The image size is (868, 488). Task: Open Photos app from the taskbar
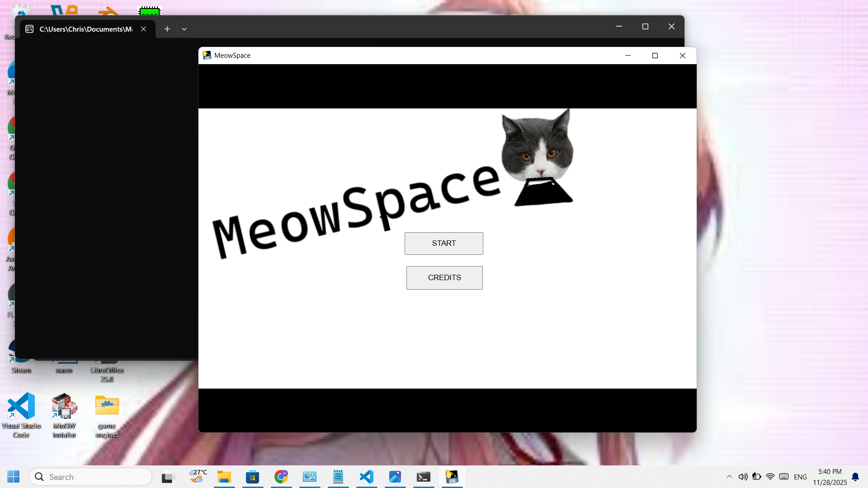point(395,477)
